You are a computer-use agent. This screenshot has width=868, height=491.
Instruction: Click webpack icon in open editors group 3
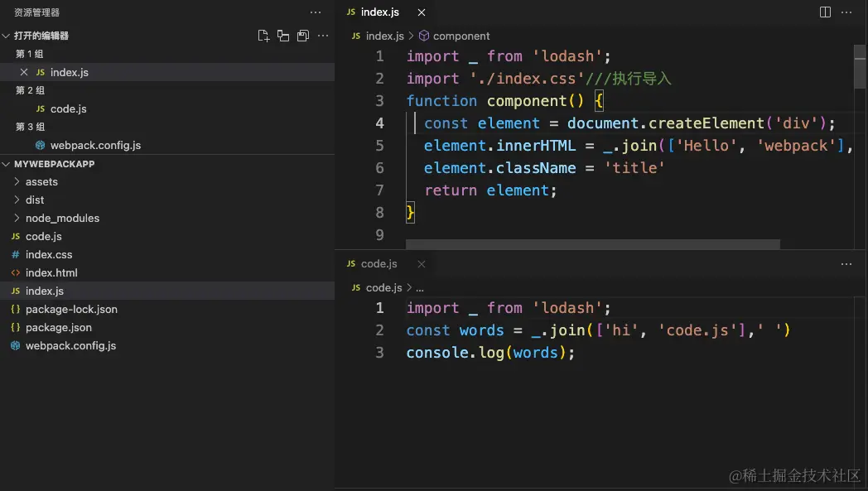[x=40, y=145]
